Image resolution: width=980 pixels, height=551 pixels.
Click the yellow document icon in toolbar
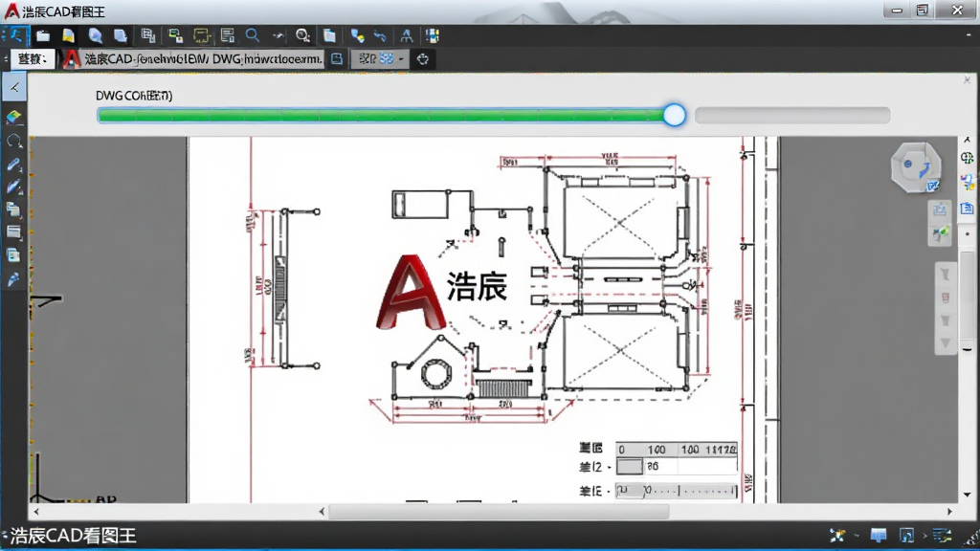point(68,36)
